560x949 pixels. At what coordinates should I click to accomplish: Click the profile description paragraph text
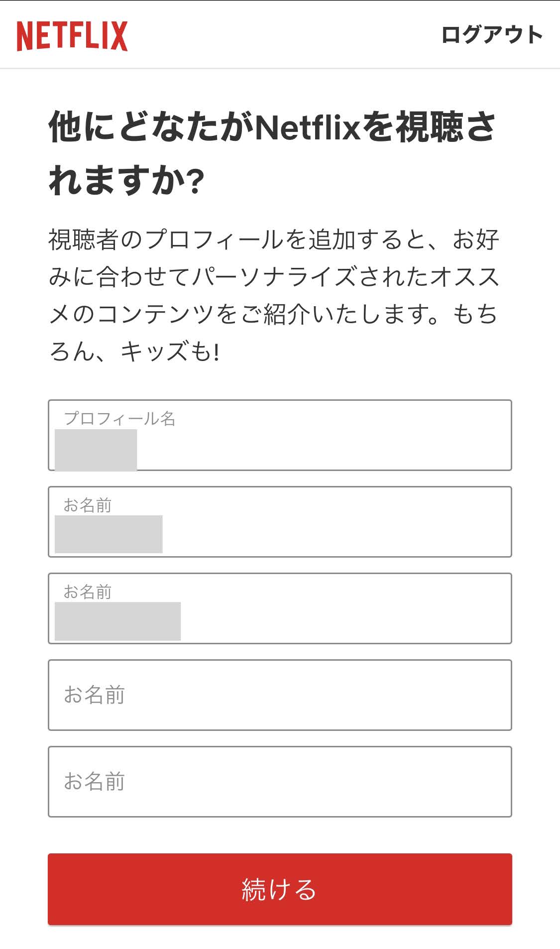(x=274, y=295)
